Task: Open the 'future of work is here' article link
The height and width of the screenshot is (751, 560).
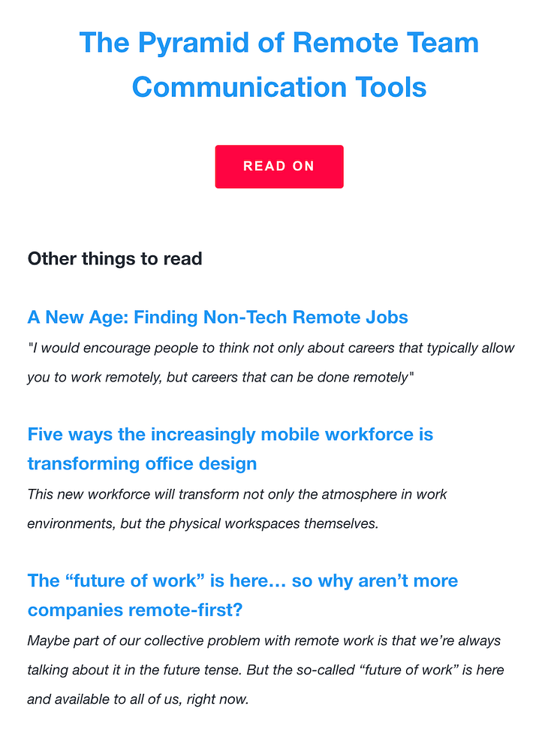Action: click(242, 595)
